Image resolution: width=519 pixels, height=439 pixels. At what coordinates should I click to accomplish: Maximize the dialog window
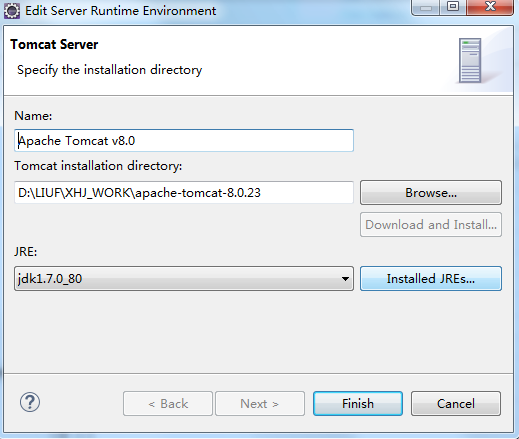pyautogui.click(x=453, y=7)
